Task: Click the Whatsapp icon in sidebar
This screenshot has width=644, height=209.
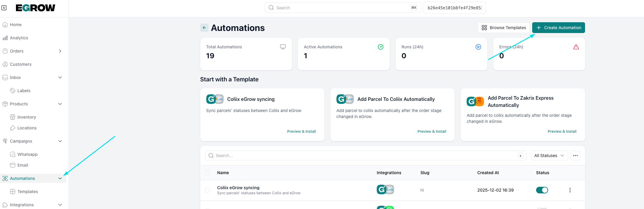Action: point(13,154)
